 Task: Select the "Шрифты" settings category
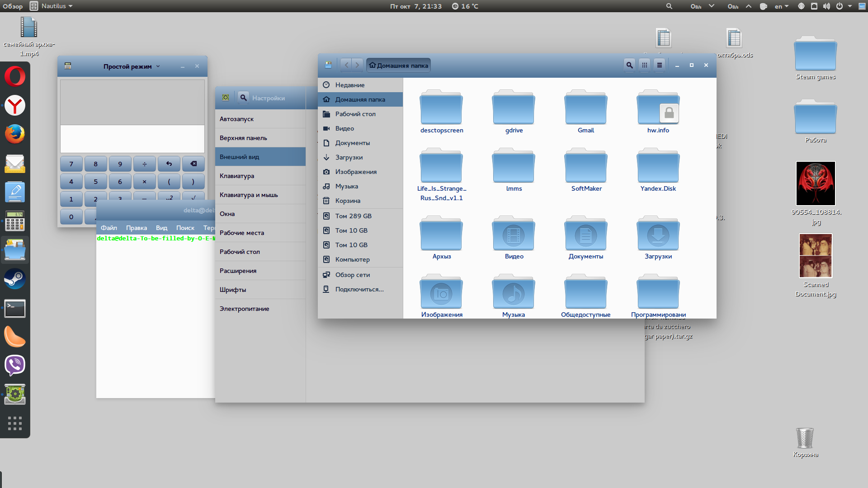[x=233, y=290]
